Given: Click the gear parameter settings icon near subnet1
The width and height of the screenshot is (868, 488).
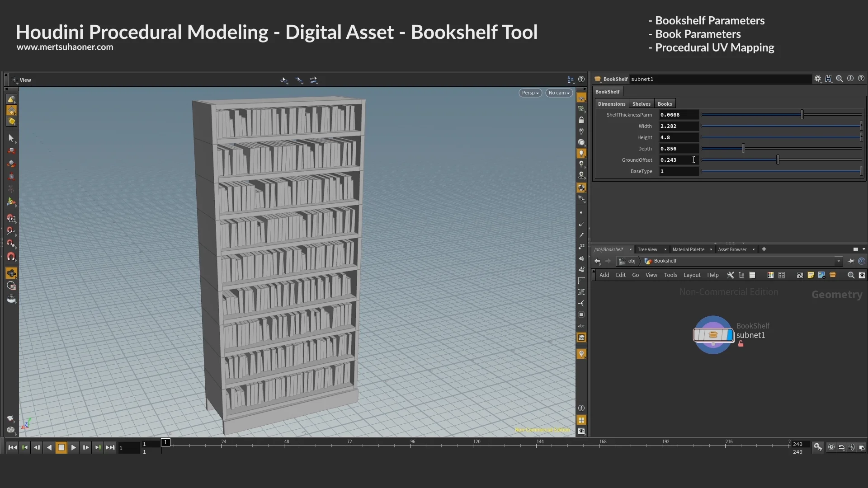Looking at the screenshot, I should (x=817, y=79).
